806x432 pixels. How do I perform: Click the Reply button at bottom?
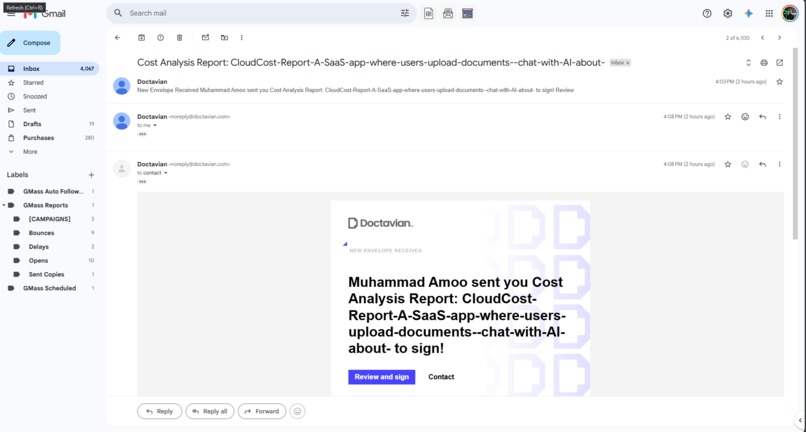pyautogui.click(x=159, y=411)
